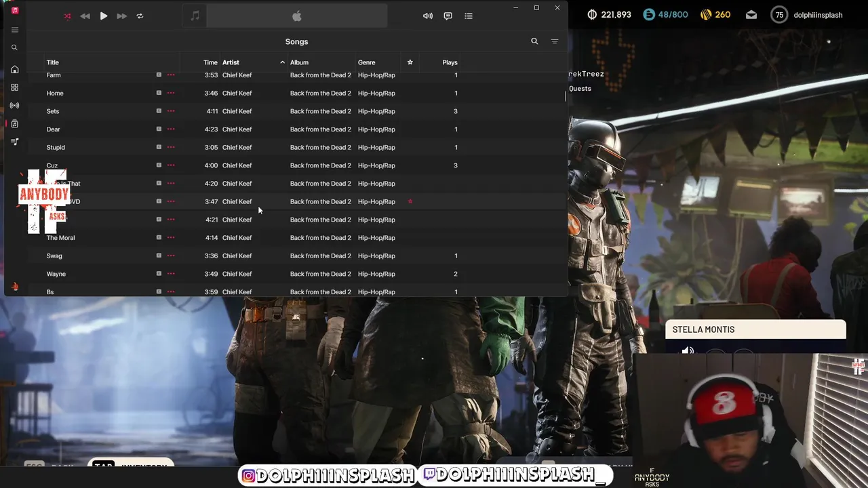Click the 48/800 blue currency in game HUD

(x=665, y=15)
